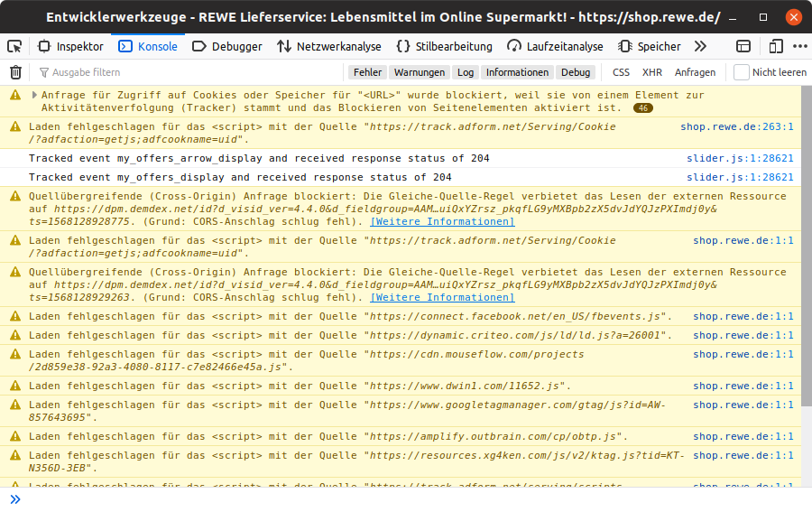The image size is (812, 512).
Task: Maximize the Entwicklerwerkzeuge window
Action: 762,18
